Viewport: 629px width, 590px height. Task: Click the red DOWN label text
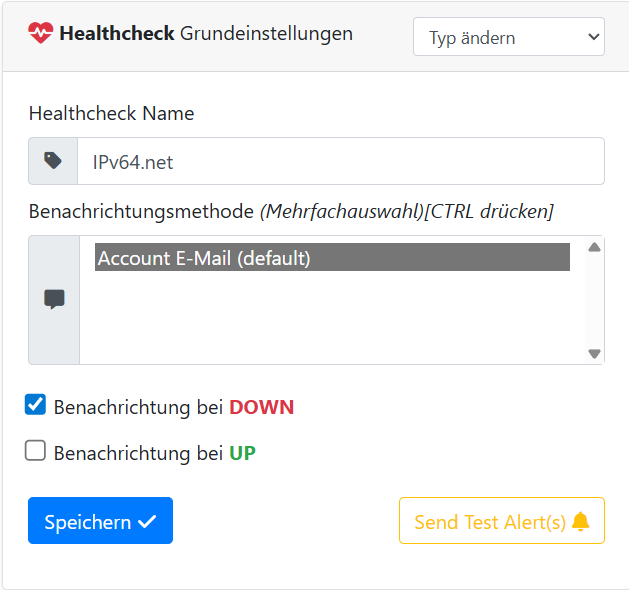click(x=261, y=408)
